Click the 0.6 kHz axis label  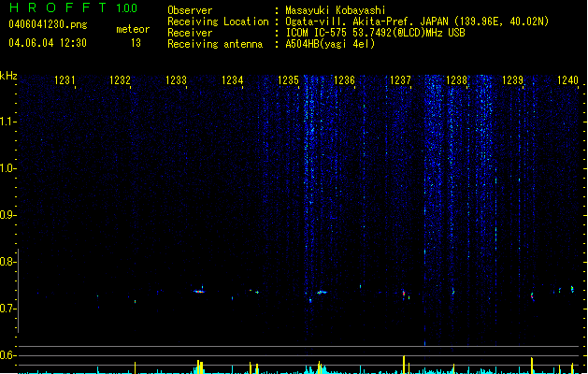click(7, 355)
